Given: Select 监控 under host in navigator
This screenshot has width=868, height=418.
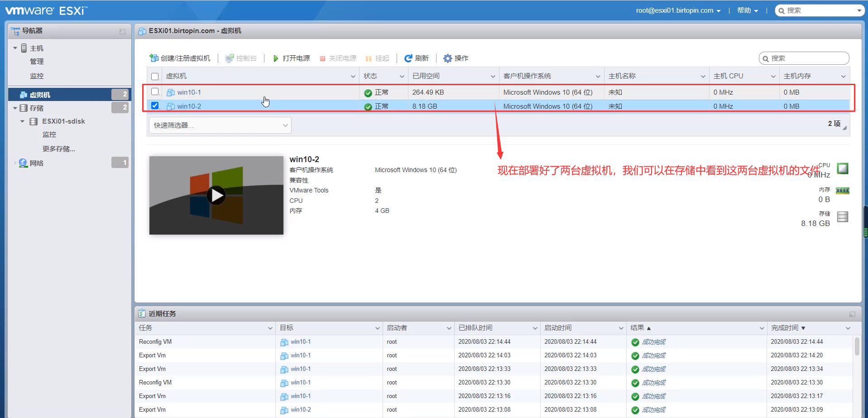Looking at the screenshot, I should point(37,76).
